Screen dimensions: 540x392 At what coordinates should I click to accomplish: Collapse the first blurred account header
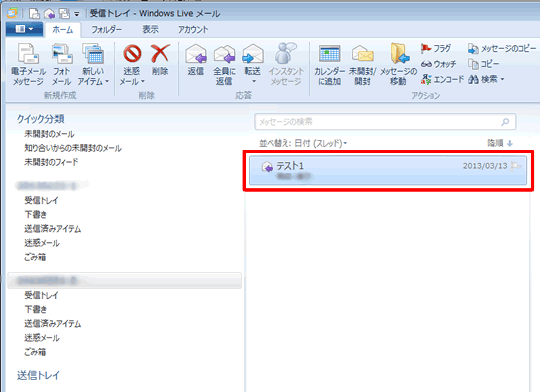(x=48, y=186)
